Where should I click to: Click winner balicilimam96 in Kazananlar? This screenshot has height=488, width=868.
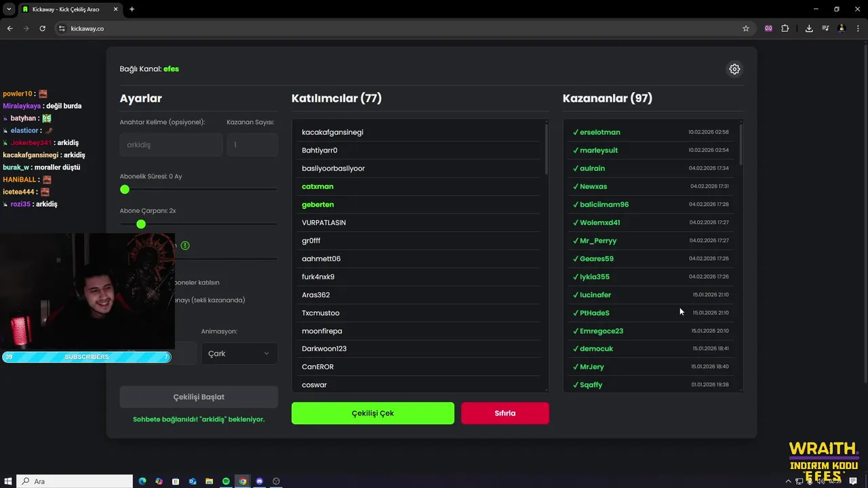click(x=604, y=205)
